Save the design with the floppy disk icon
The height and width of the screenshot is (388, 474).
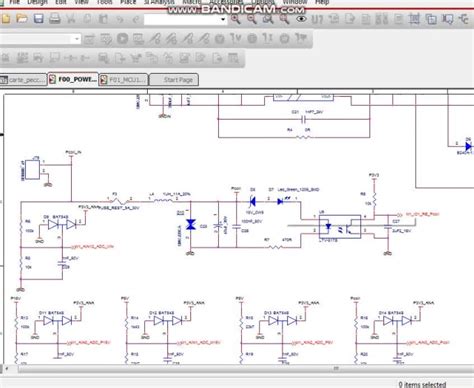coord(39,18)
